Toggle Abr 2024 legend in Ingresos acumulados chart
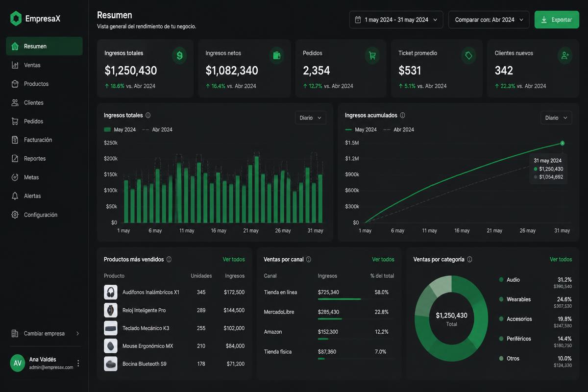The image size is (588, 392). point(398,129)
